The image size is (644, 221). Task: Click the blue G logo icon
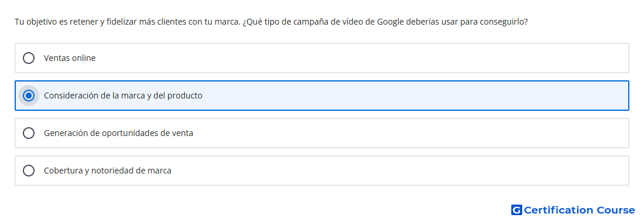coord(516,210)
